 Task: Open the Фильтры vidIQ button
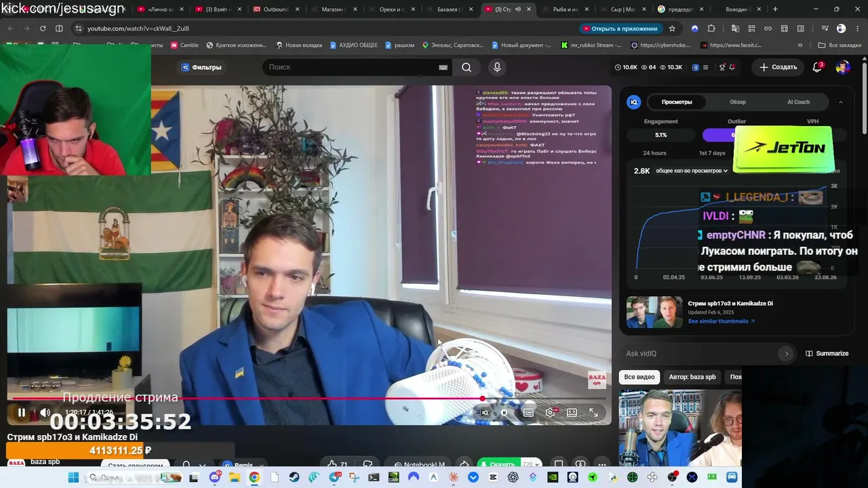coord(201,67)
